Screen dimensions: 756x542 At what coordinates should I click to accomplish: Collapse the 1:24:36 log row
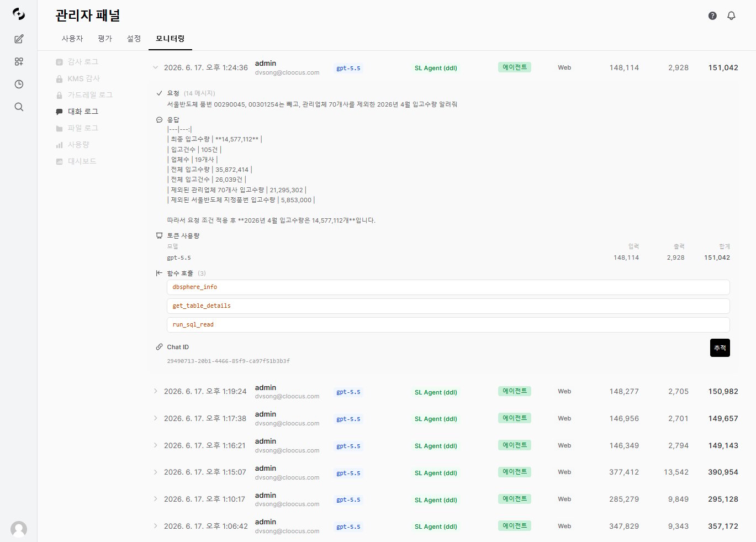click(x=155, y=67)
